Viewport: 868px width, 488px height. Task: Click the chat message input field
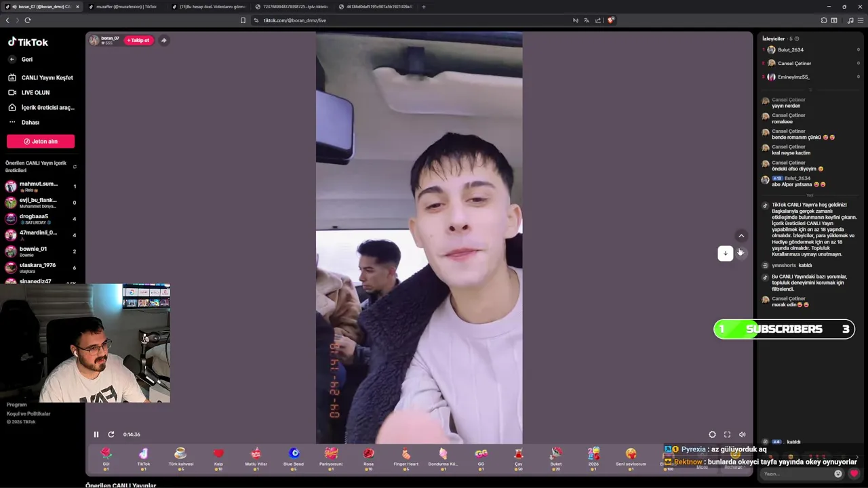click(797, 474)
